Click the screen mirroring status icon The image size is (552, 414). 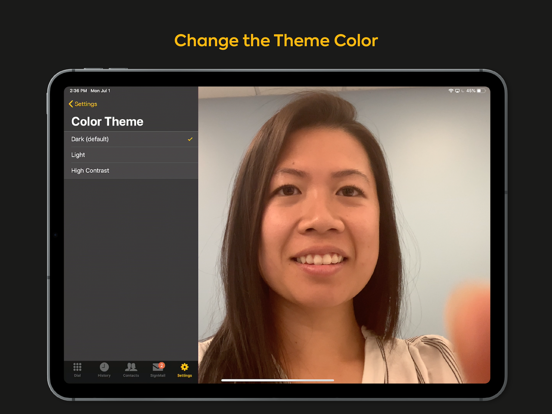pyautogui.click(x=457, y=91)
